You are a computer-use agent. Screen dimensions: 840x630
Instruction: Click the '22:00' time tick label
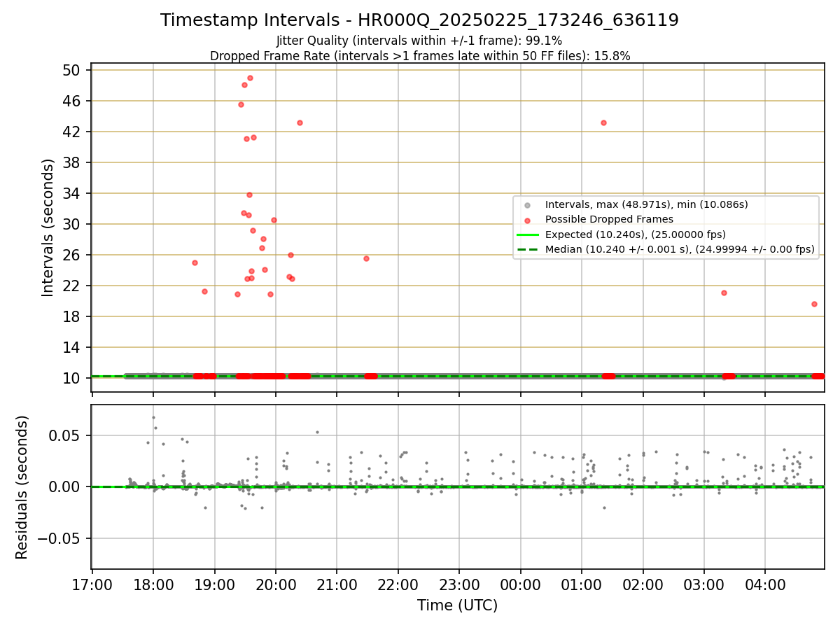tap(398, 584)
